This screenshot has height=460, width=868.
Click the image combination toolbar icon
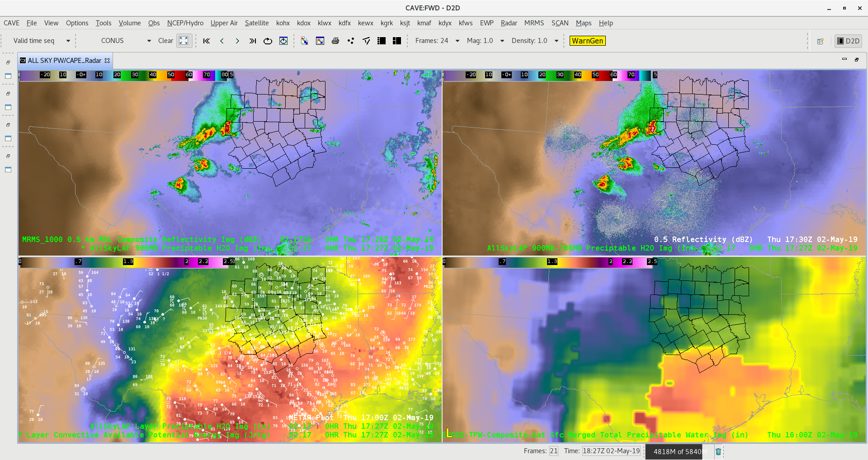click(304, 41)
